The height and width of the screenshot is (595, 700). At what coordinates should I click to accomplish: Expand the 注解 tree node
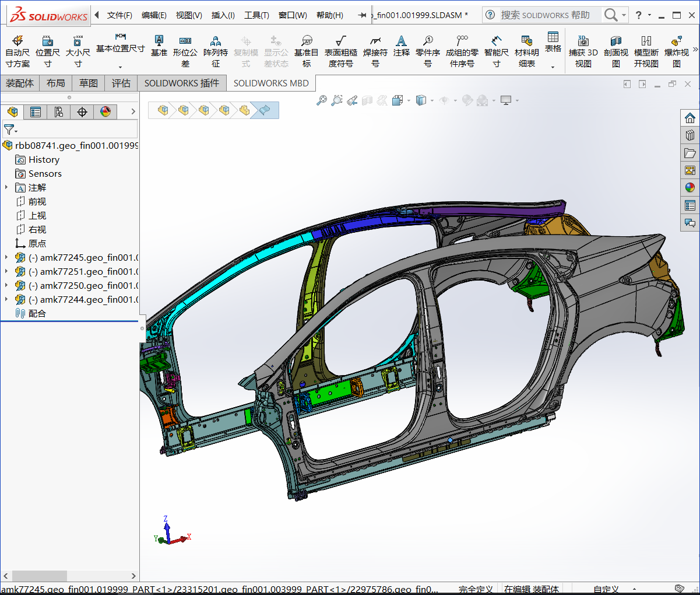[6, 187]
